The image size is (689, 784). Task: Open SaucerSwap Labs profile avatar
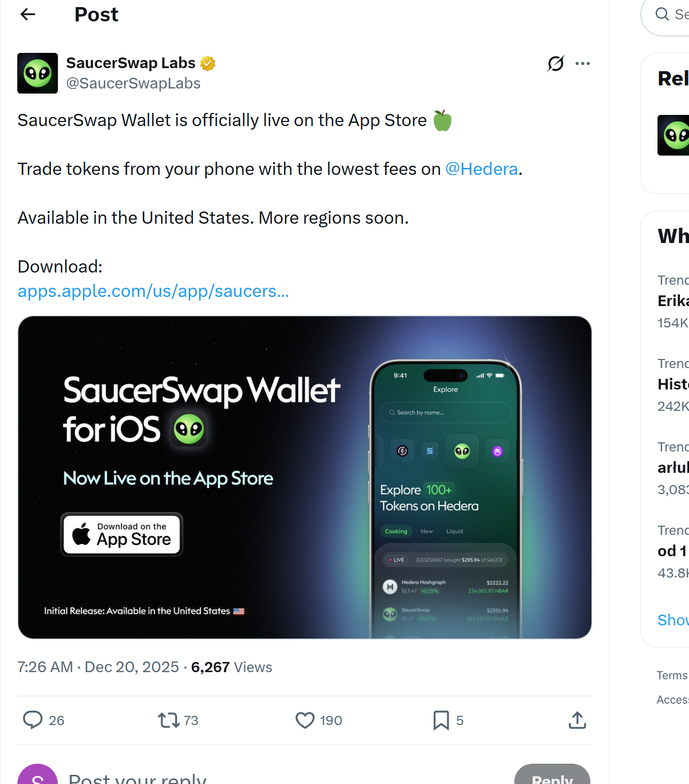click(x=38, y=73)
